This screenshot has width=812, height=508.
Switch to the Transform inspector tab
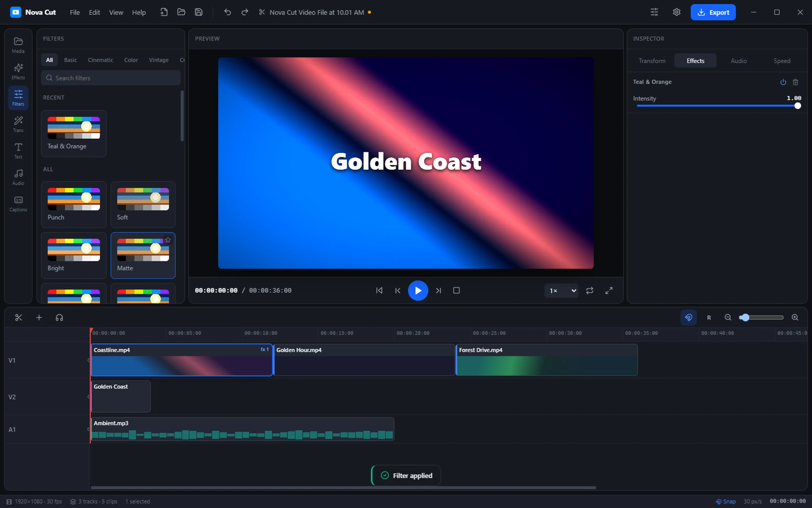(652, 61)
